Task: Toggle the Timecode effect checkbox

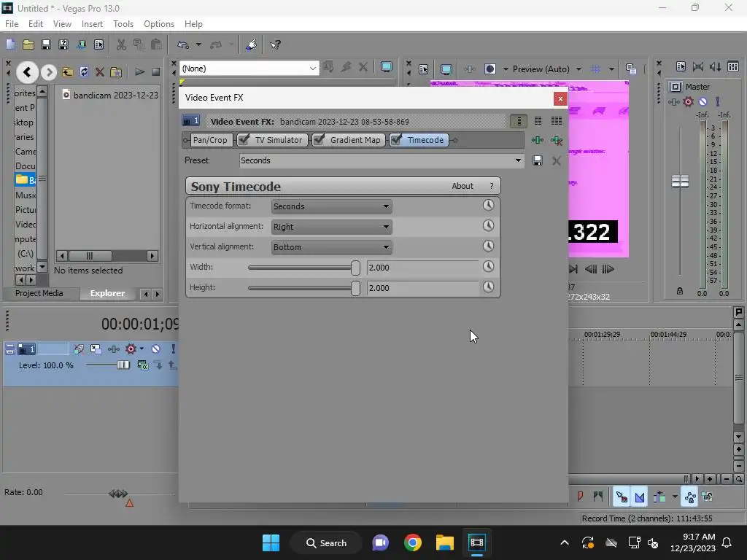Action: 396,139
